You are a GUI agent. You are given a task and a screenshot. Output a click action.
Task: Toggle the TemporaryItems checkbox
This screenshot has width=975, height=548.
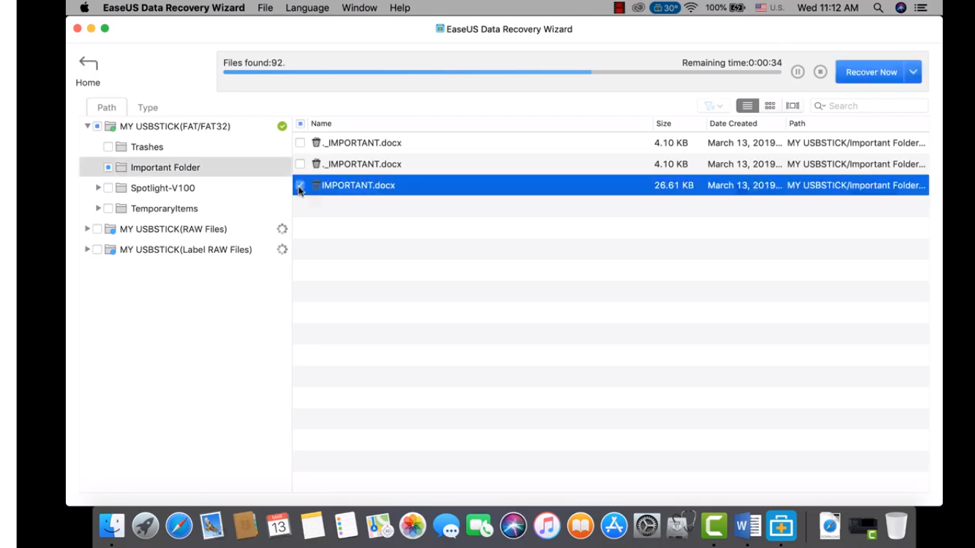point(108,208)
